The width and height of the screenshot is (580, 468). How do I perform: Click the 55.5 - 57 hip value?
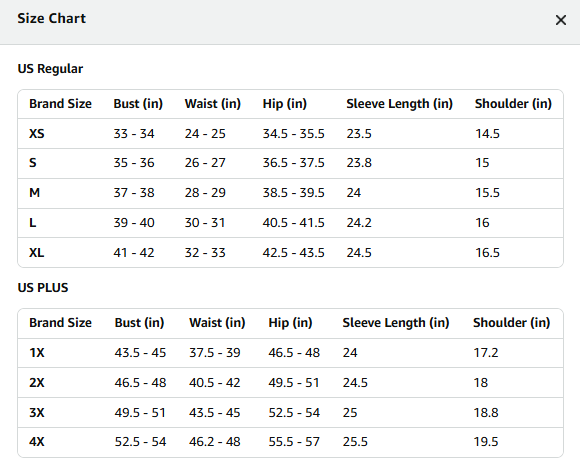(294, 442)
